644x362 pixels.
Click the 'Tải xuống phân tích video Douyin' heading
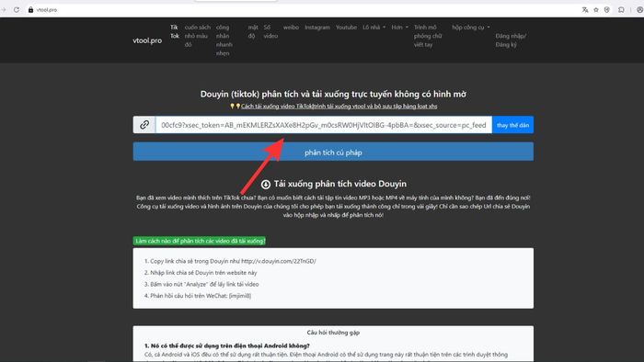[340, 184]
